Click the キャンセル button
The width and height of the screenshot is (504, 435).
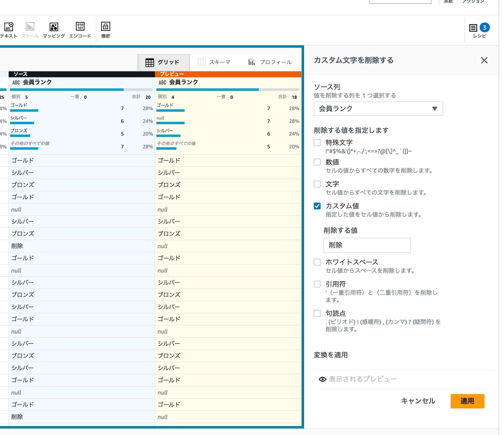[418, 401]
